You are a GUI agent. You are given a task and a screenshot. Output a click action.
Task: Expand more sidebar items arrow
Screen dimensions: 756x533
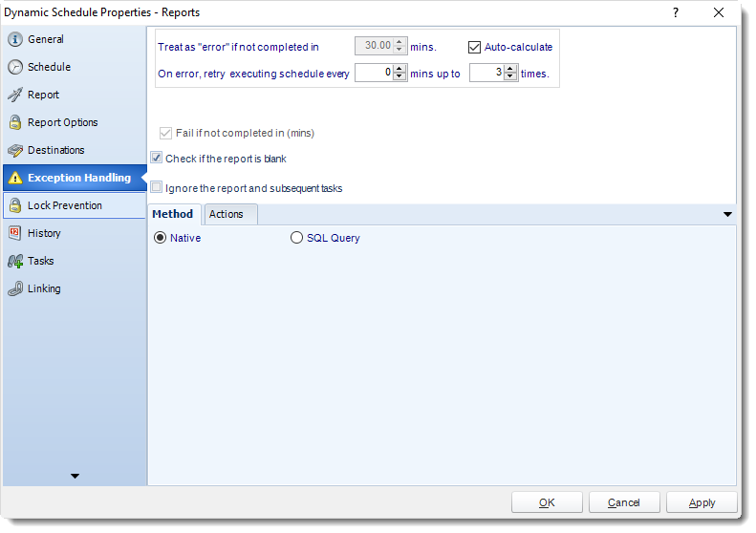75,476
